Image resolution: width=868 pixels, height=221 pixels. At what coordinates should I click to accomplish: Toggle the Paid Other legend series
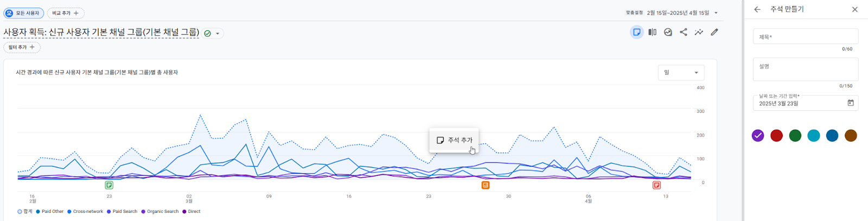click(50, 212)
